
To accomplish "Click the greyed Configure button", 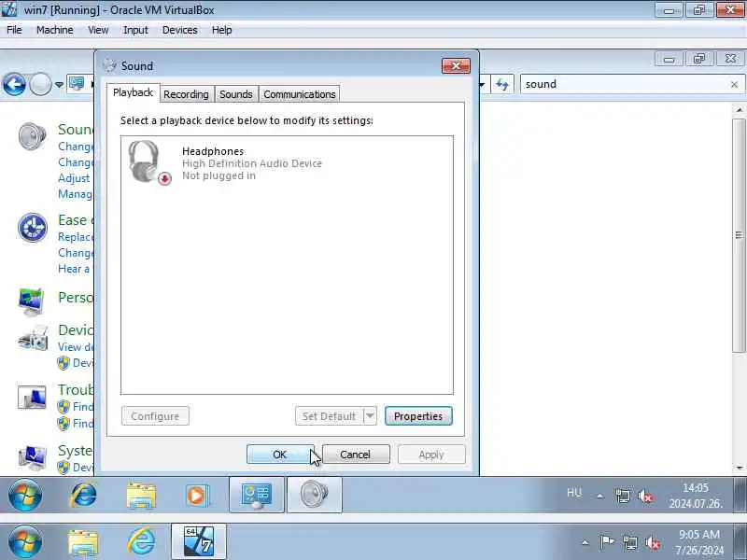I will tap(155, 415).
